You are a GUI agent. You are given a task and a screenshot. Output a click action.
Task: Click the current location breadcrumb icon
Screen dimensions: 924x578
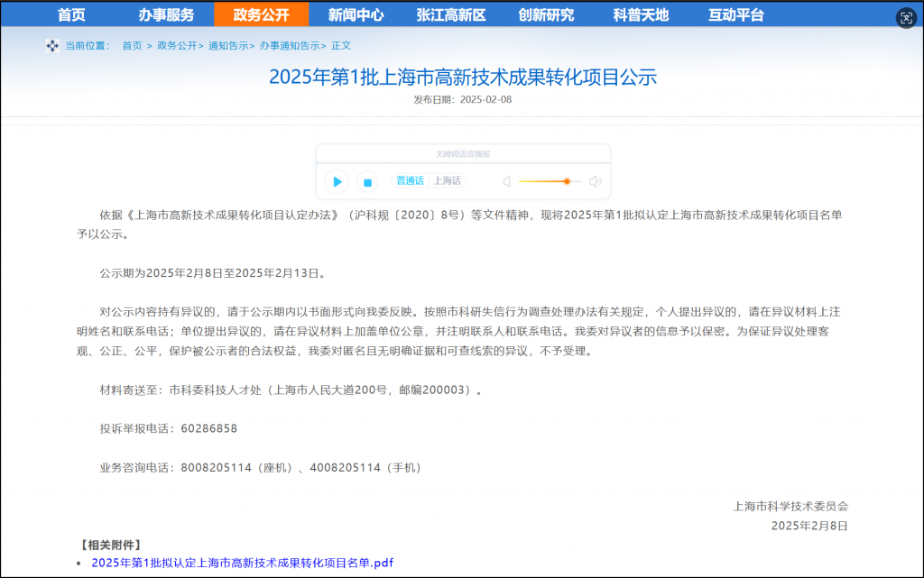pos(52,46)
